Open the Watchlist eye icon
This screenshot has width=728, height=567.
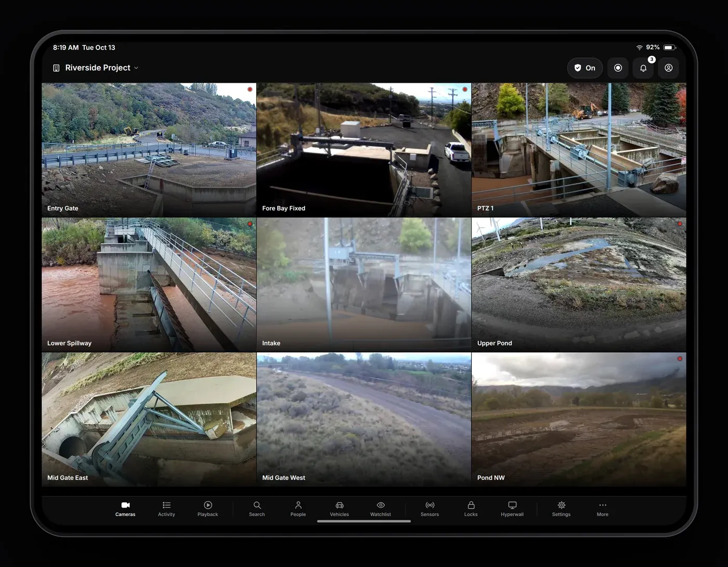[381, 505]
